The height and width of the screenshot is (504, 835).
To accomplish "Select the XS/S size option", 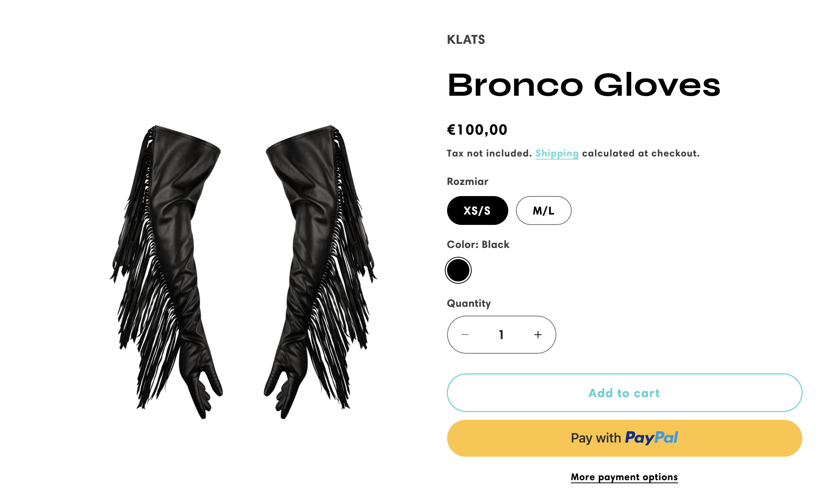I will [477, 211].
